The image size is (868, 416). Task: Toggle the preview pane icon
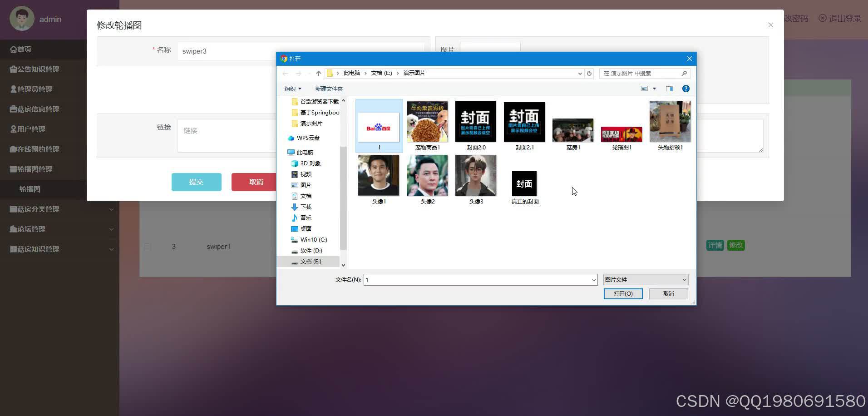[x=669, y=89]
